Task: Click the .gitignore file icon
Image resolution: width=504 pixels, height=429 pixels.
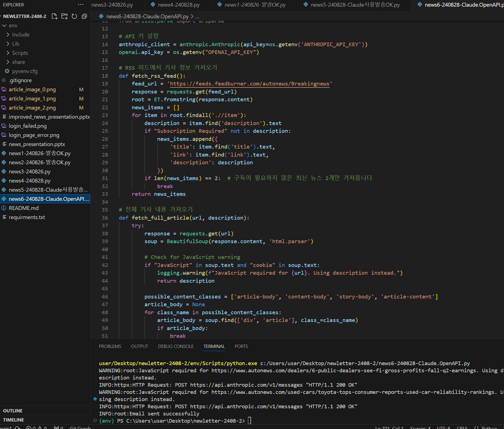Action: (x=4, y=80)
